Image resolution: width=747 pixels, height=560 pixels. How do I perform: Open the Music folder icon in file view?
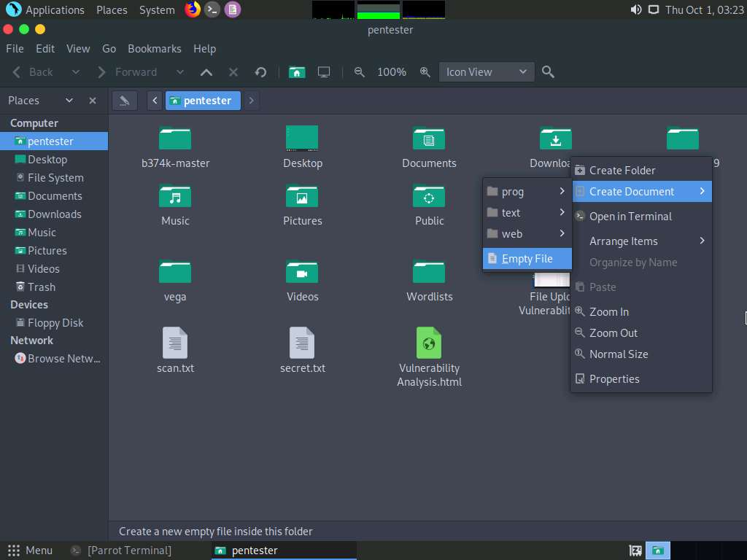[x=175, y=196]
